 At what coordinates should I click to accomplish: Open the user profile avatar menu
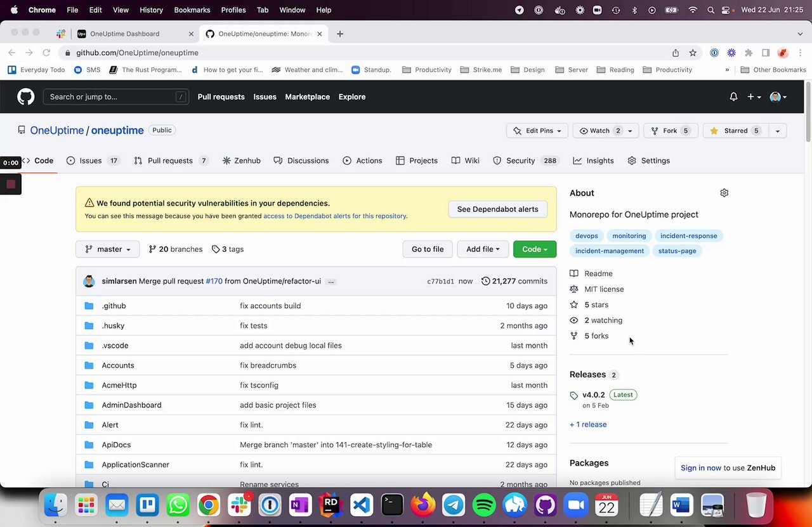point(778,97)
